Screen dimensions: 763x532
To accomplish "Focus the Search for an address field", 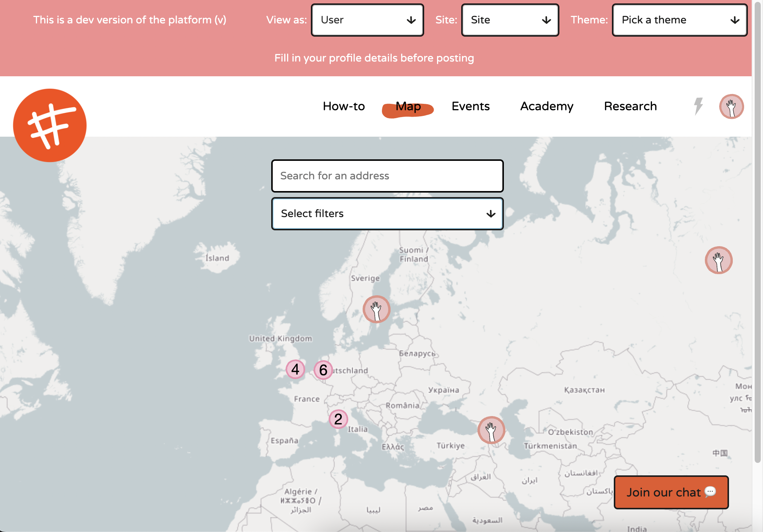I will point(387,176).
